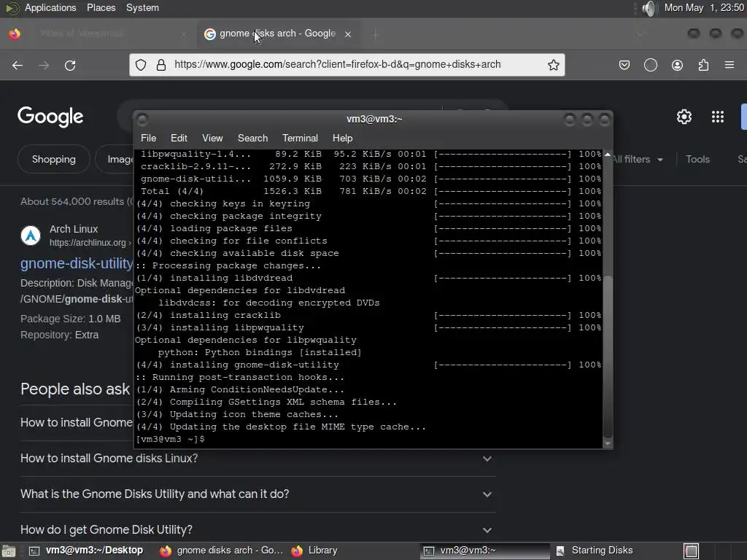Open the tracking protection shield icon
Screen dimensions: 747x560
click(x=141, y=65)
